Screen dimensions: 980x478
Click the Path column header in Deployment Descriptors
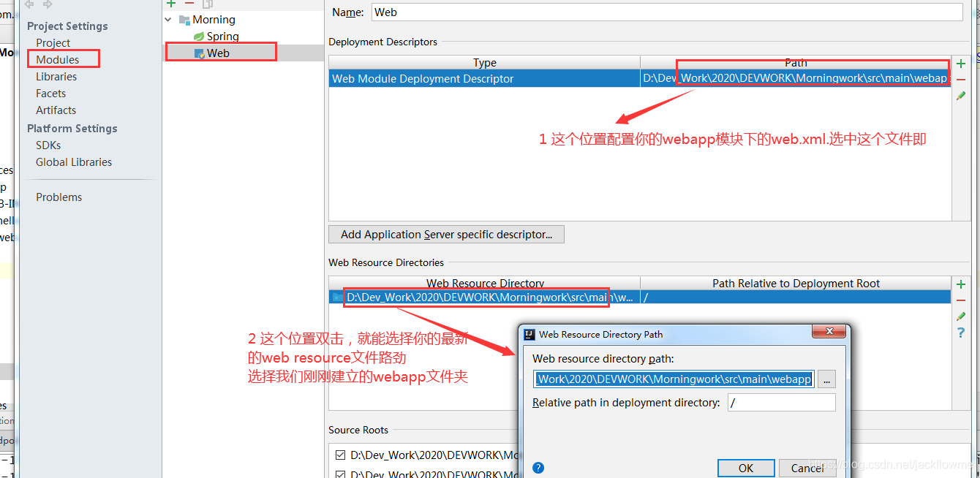click(x=796, y=63)
